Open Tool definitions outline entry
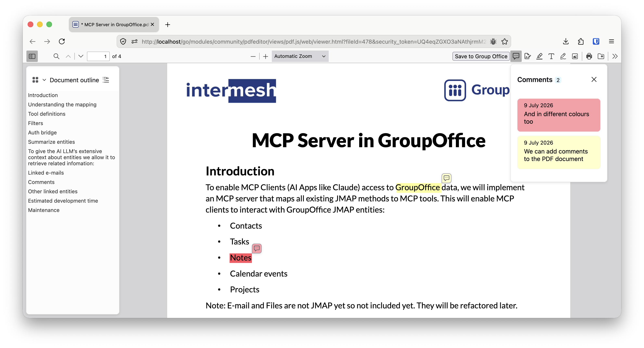644x348 pixels. [47, 114]
